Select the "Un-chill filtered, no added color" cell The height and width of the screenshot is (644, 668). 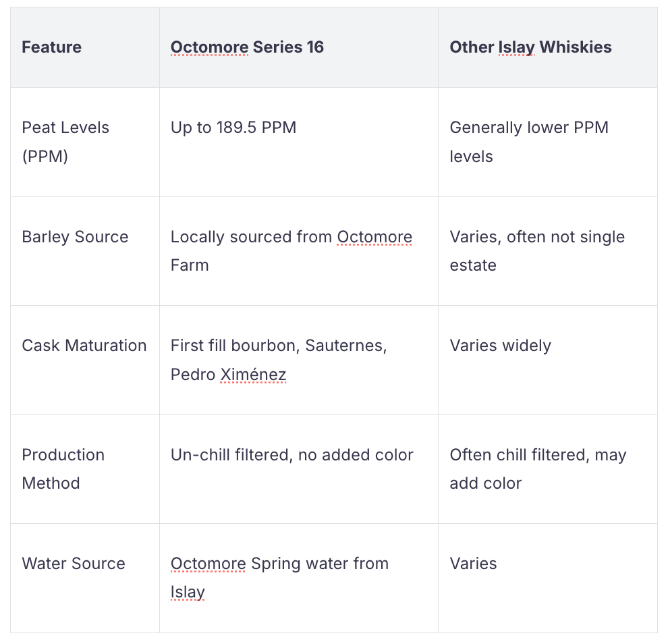(291, 455)
